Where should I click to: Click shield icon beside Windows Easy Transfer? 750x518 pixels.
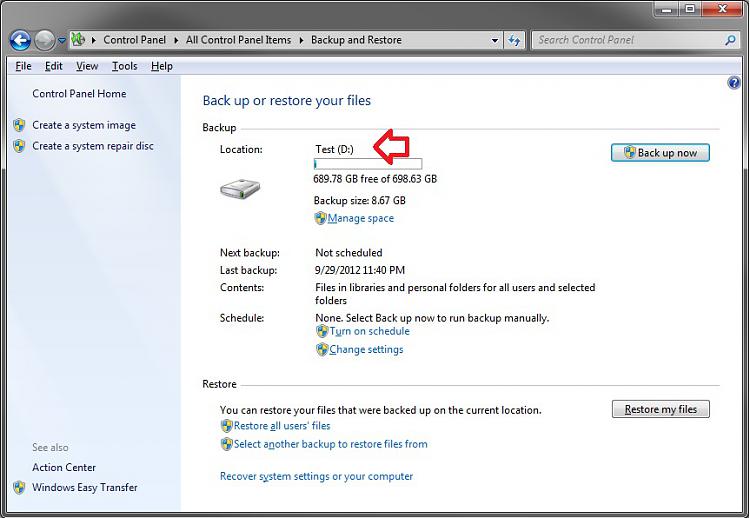(x=19, y=487)
